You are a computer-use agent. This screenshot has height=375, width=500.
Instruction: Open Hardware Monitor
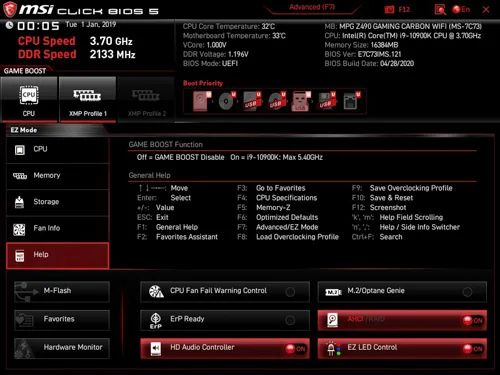click(x=62, y=348)
